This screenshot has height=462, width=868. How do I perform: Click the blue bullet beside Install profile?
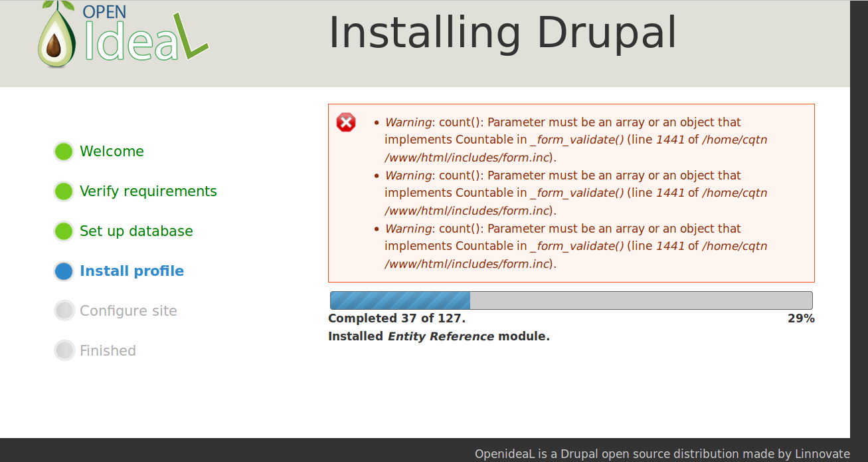pos(64,271)
